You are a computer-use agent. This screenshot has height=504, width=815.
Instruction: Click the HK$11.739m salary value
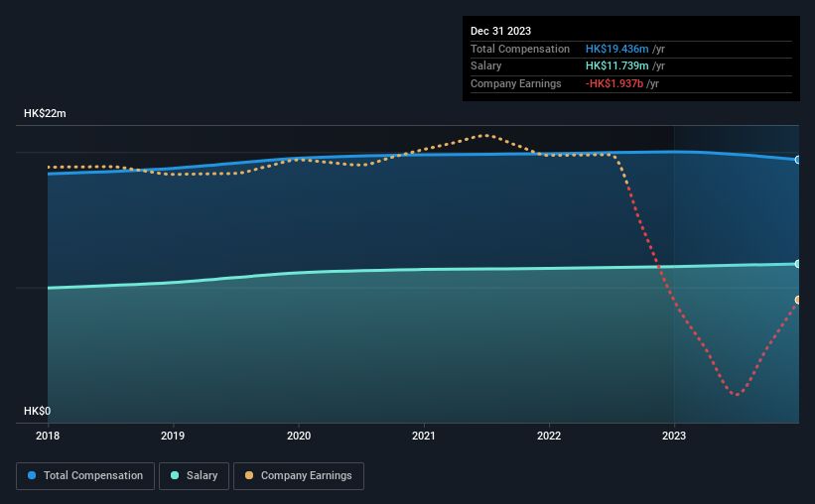(617, 66)
